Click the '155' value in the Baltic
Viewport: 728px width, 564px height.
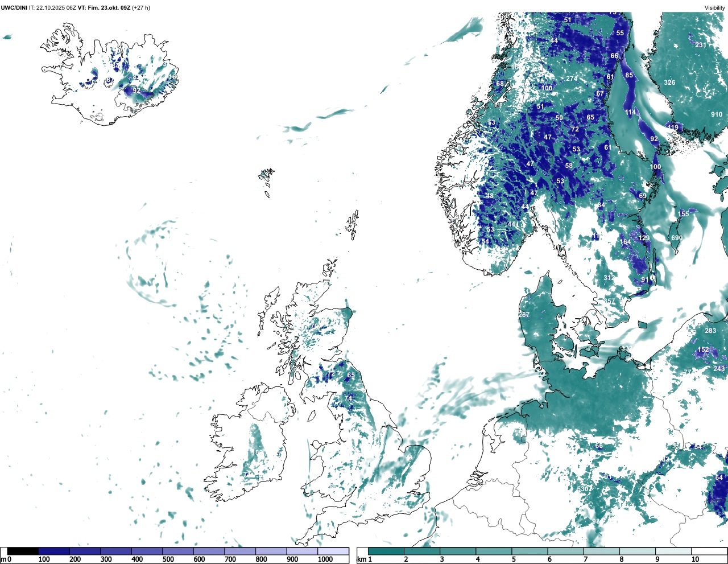pos(684,214)
